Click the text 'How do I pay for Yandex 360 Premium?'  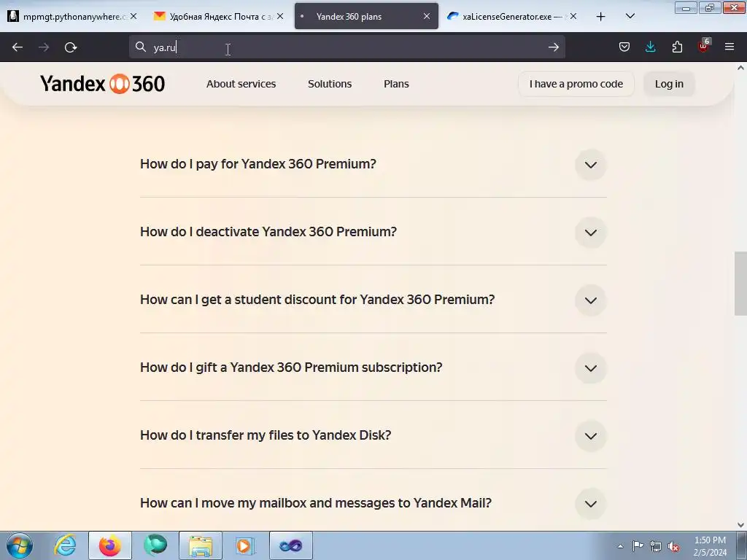point(258,164)
